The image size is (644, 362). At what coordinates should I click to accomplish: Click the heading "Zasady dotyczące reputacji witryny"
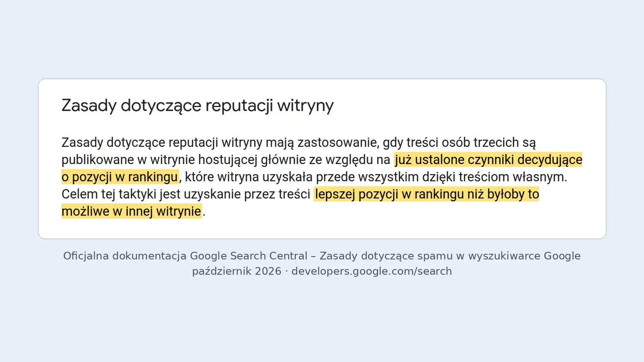(197, 106)
